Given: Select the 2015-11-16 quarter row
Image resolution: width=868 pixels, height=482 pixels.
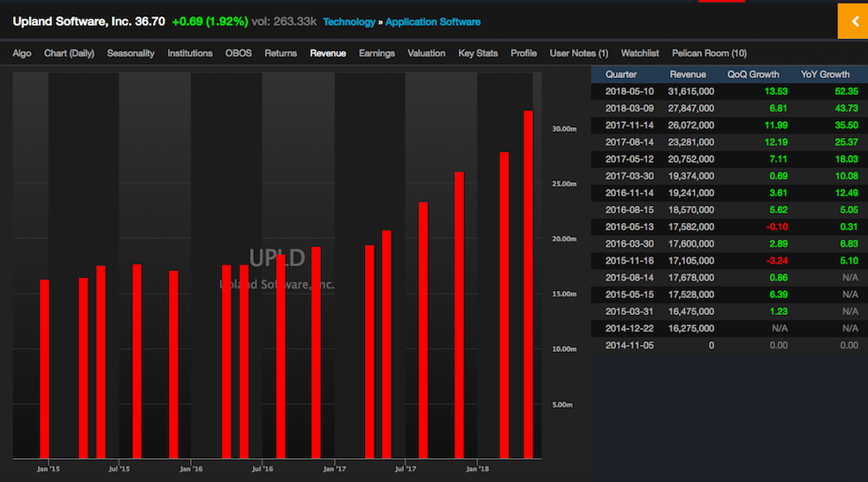Looking at the screenshot, I should click(x=729, y=260).
